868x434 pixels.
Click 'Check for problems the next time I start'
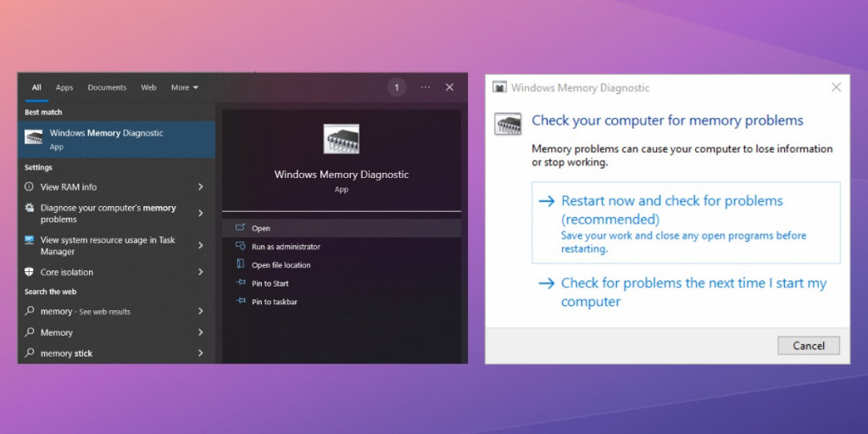coord(686,292)
